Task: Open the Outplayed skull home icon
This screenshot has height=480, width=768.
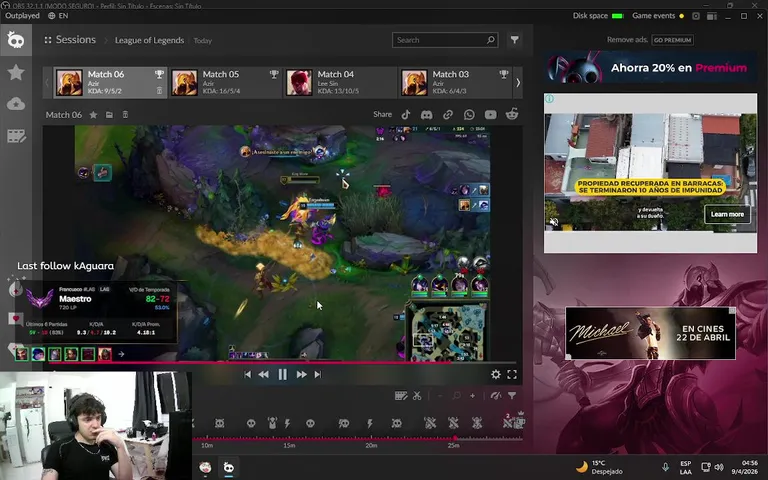Action: [16, 40]
